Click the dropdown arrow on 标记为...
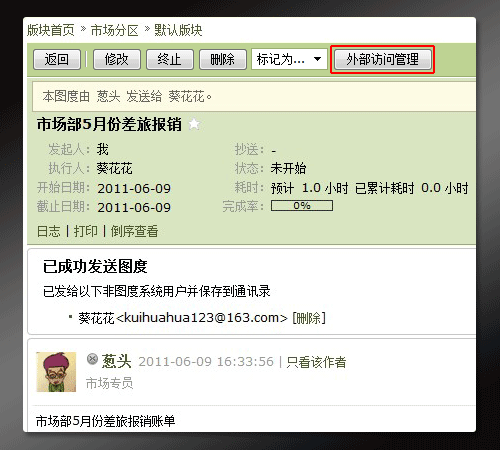 317,59
